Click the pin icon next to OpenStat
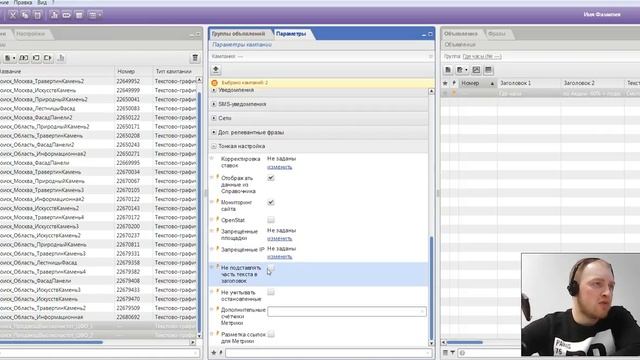Viewport: 640px width, 360px height. 218,219
